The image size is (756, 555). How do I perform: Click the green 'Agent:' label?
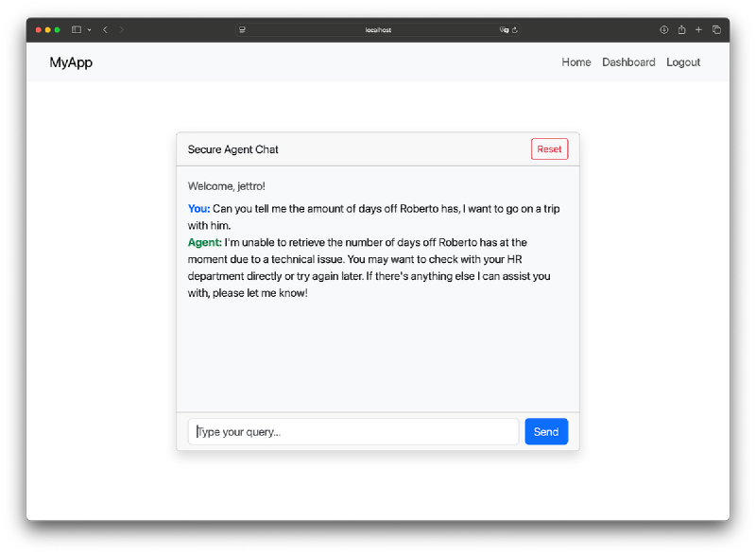pos(204,243)
